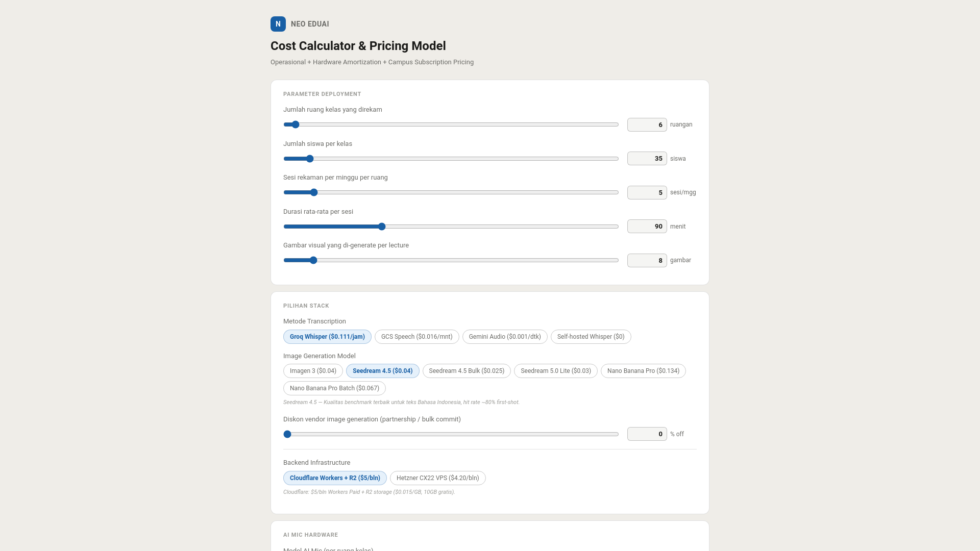Click the Durasi rata-rata per sesi label

point(318,212)
